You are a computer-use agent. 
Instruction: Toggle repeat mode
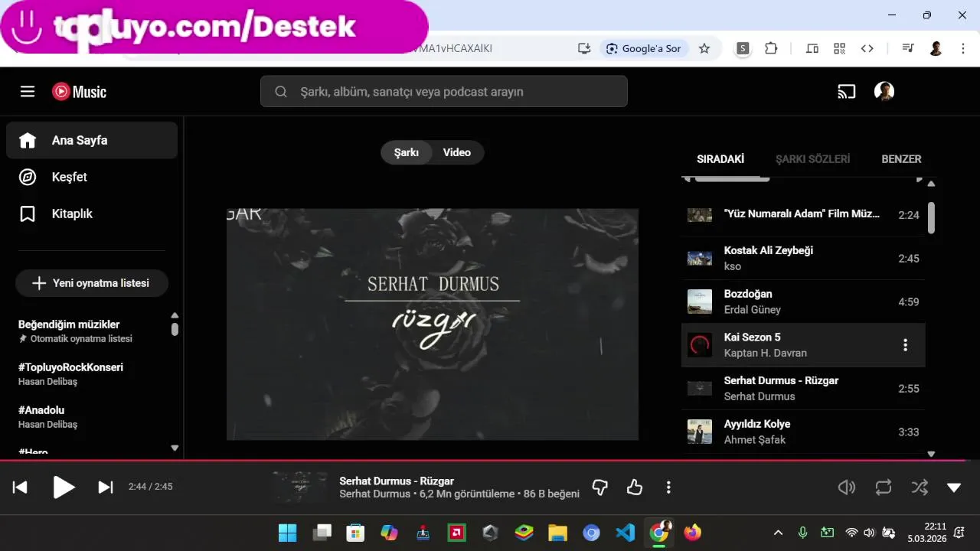(884, 487)
